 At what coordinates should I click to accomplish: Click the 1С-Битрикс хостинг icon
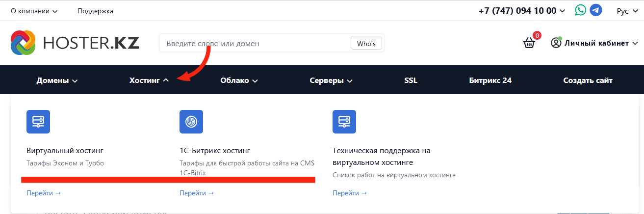(191, 122)
